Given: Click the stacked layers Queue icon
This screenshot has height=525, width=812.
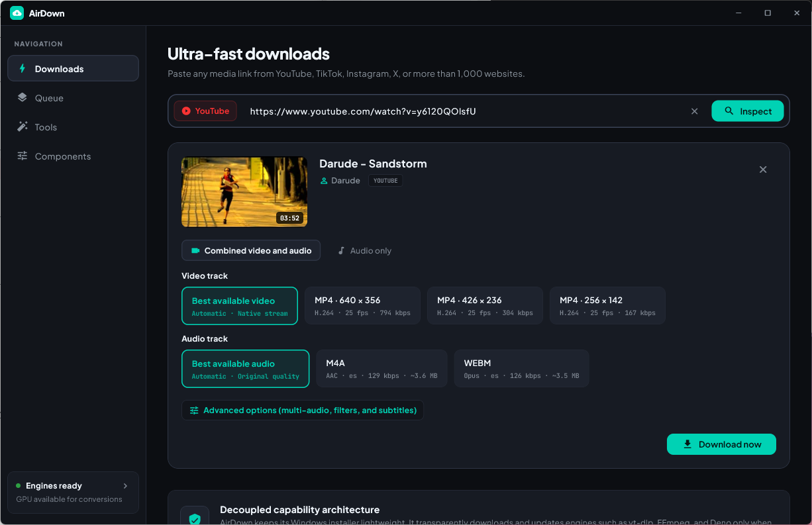Looking at the screenshot, I should click(23, 97).
